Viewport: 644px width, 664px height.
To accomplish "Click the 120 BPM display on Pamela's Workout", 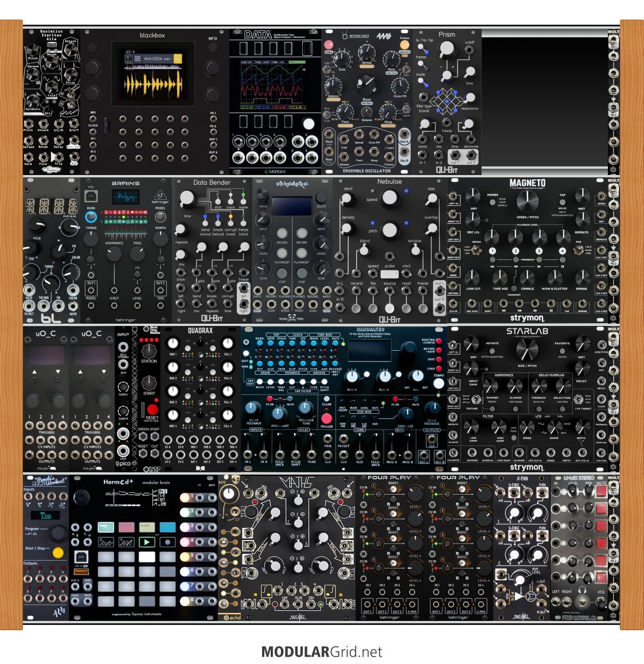I will click(46, 516).
